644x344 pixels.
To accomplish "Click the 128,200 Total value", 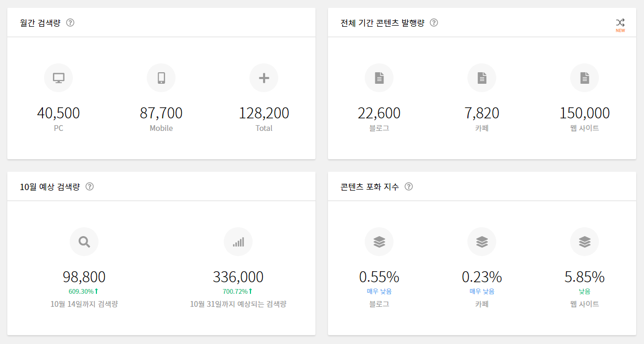I will pyautogui.click(x=264, y=113).
